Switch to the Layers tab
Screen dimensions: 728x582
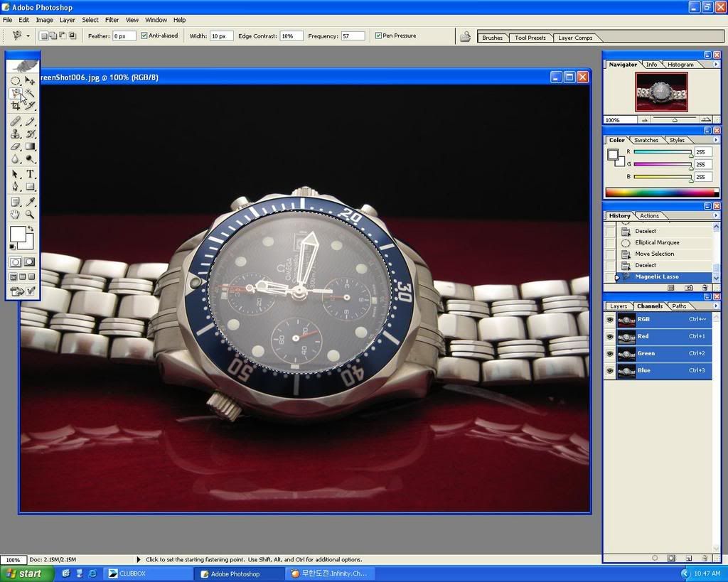(x=619, y=306)
